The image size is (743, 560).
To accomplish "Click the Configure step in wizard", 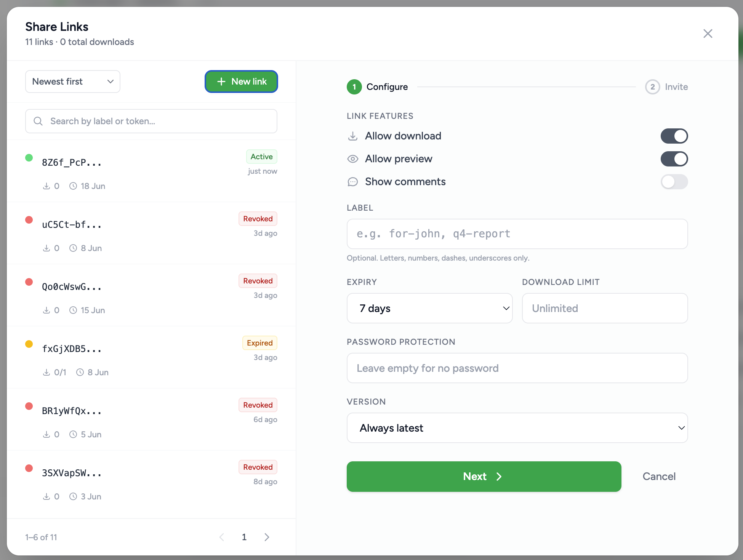I will (377, 87).
